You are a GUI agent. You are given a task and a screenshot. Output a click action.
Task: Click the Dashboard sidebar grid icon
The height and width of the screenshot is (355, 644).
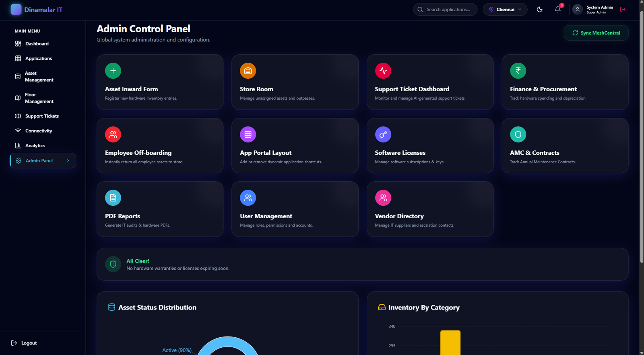[18, 43]
